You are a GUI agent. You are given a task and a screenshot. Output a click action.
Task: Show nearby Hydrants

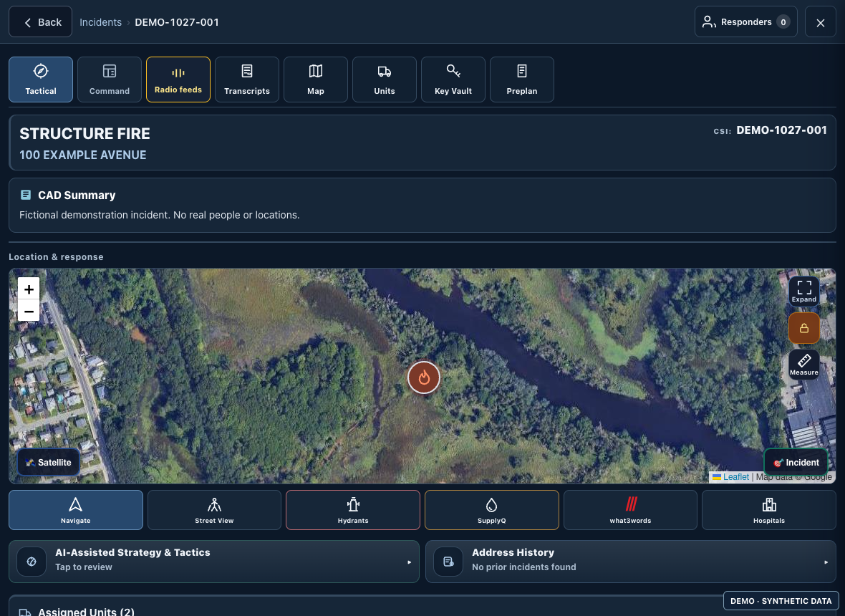point(353,510)
